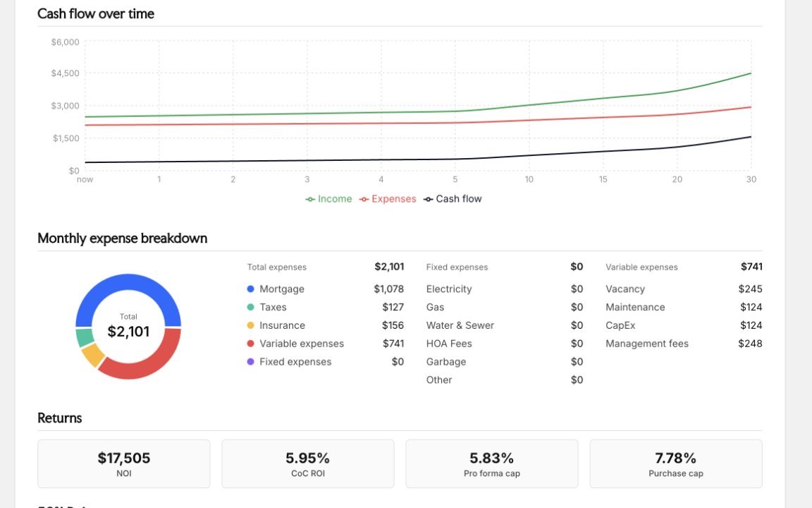Click the $17,505 NOI card
This screenshot has width=812, height=508.
(x=124, y=464)
